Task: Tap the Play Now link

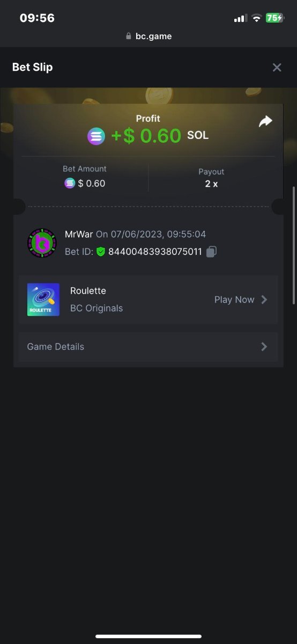Action: pos(234,299)
